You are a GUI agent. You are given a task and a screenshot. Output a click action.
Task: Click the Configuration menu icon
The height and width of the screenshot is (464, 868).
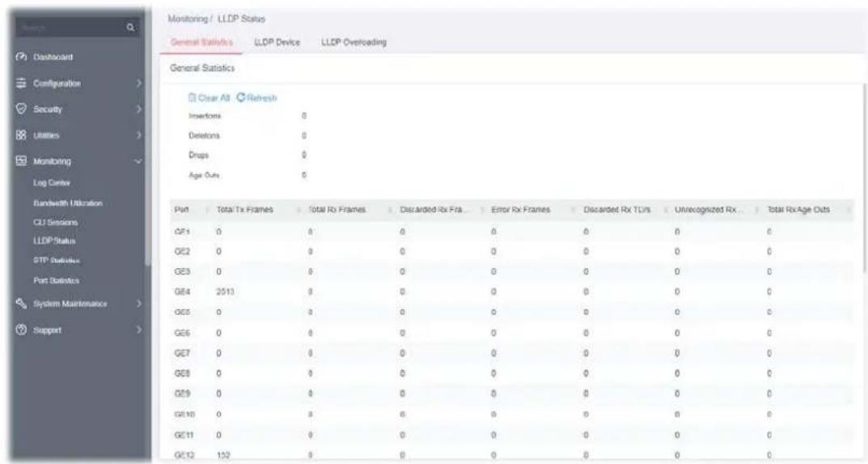[x=22, y=83]
